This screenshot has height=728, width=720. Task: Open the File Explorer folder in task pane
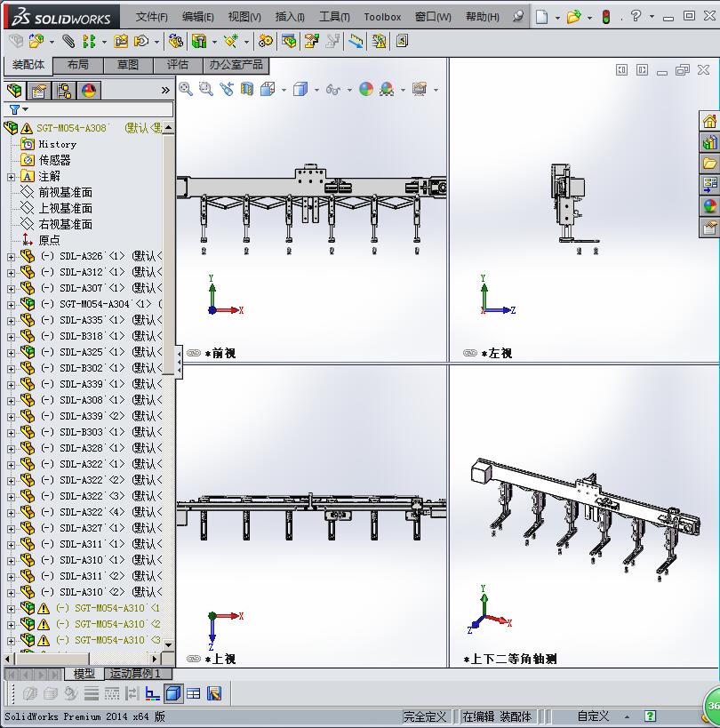point(709,164)
